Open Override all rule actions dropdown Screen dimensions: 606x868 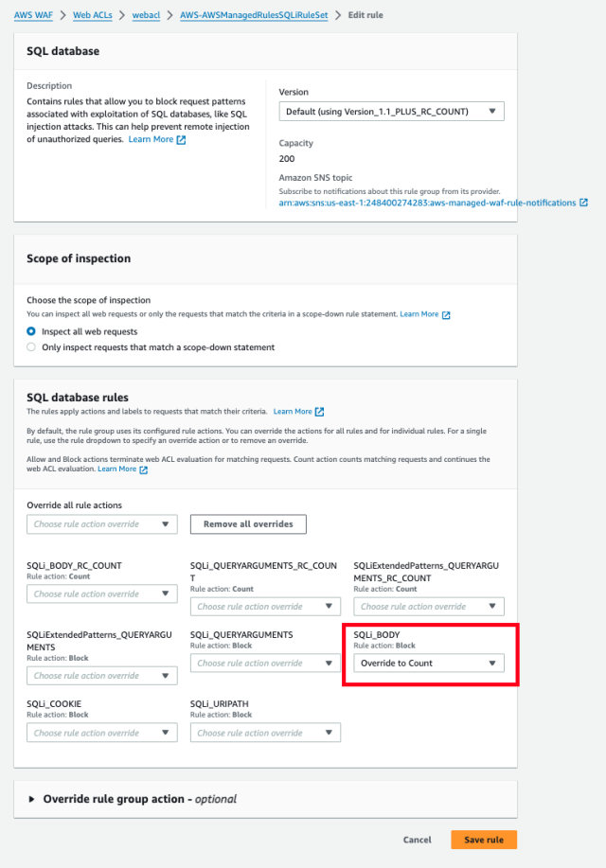tap(101, 524)
